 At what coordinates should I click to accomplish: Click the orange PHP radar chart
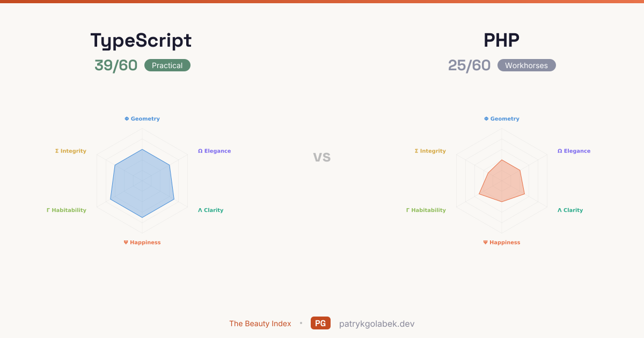(x=502, y=182)
